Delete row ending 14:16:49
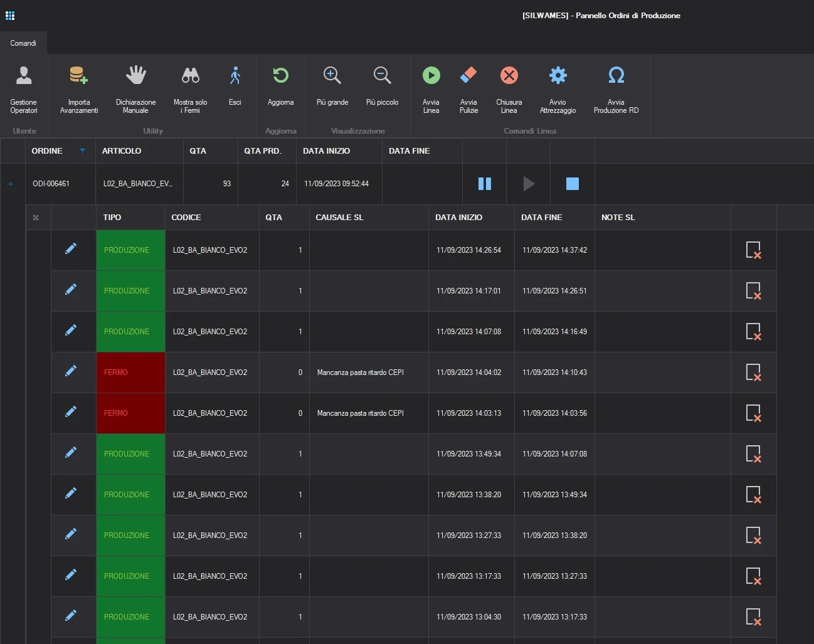Viewport: 814px width, 644px height. (x=753, y=332)
